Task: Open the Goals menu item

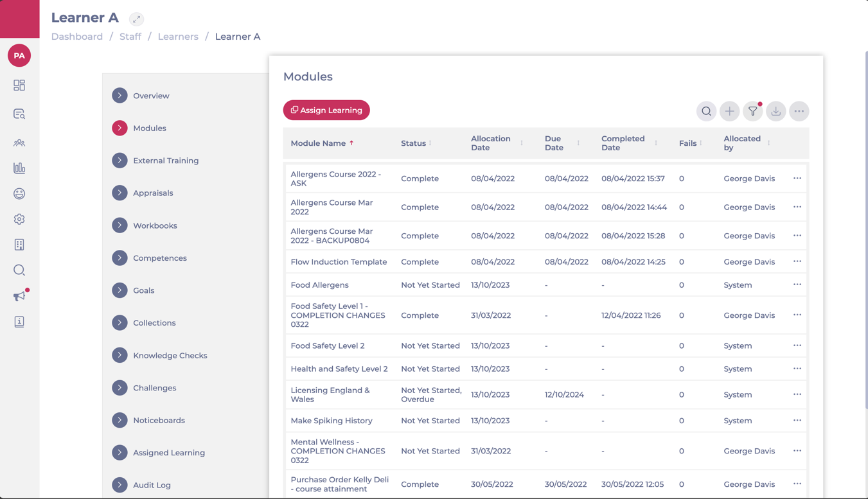Action: (143, 290)
